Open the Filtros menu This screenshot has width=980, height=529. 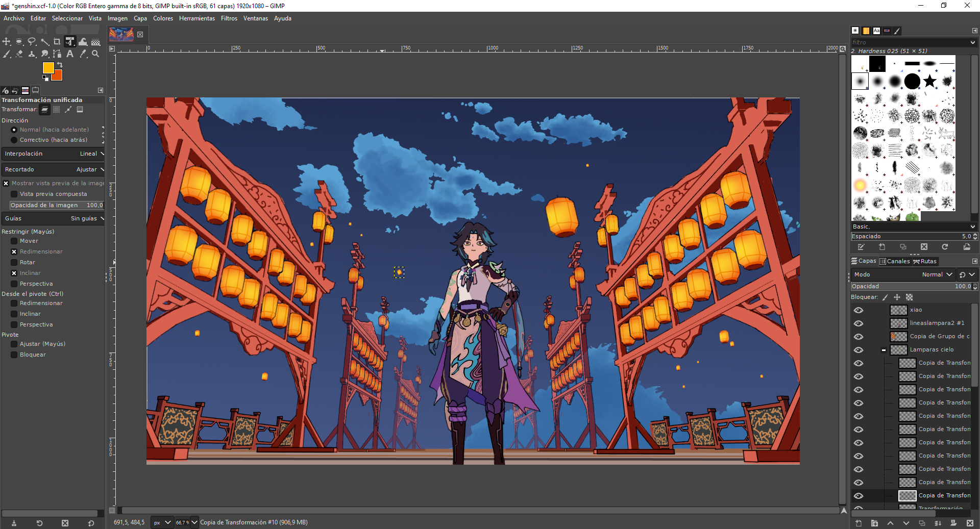229,18
